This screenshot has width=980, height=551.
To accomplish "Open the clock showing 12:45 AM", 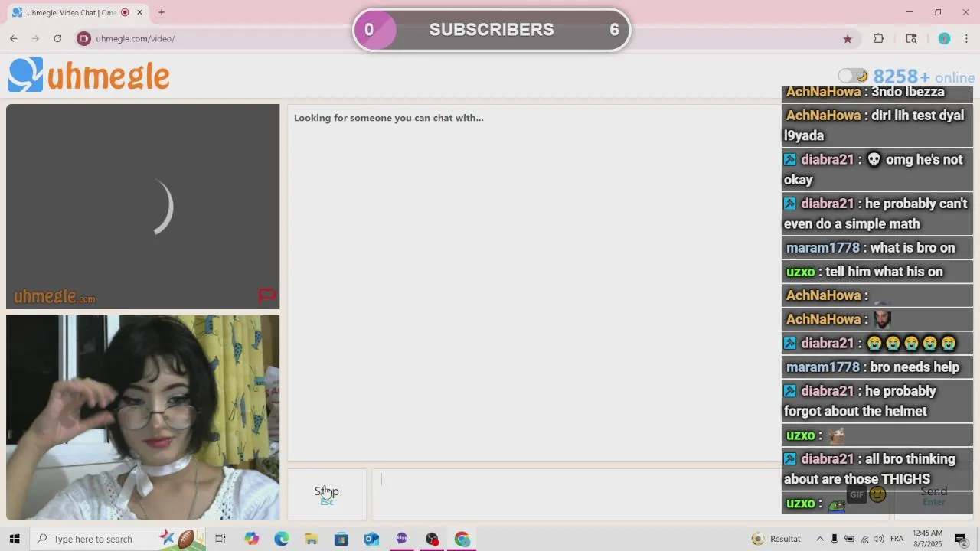I will pyautogui.click(x=927, y=539).
